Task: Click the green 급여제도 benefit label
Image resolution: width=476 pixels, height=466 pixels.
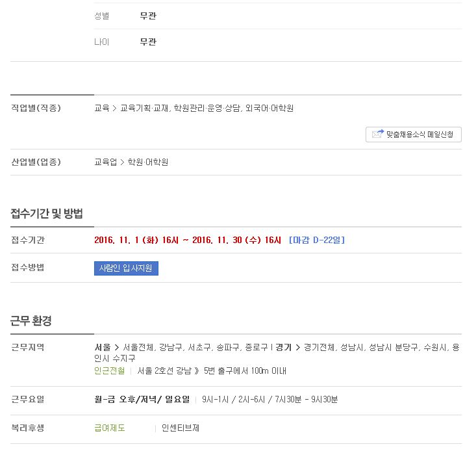Action: point(110,428)
